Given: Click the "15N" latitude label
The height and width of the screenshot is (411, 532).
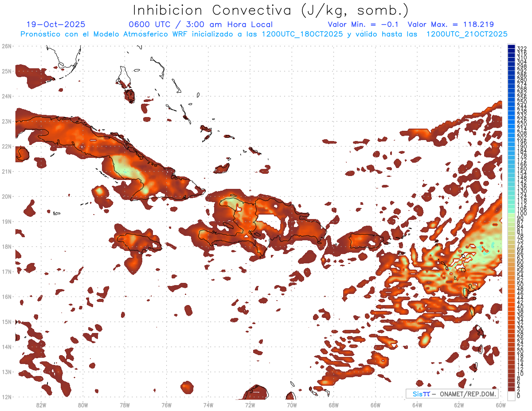Looking at the screenshot, I should 6,322.
